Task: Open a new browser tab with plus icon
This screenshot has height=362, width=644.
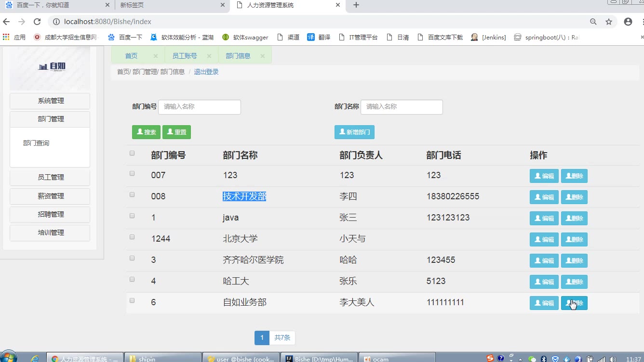Action: 356,5
